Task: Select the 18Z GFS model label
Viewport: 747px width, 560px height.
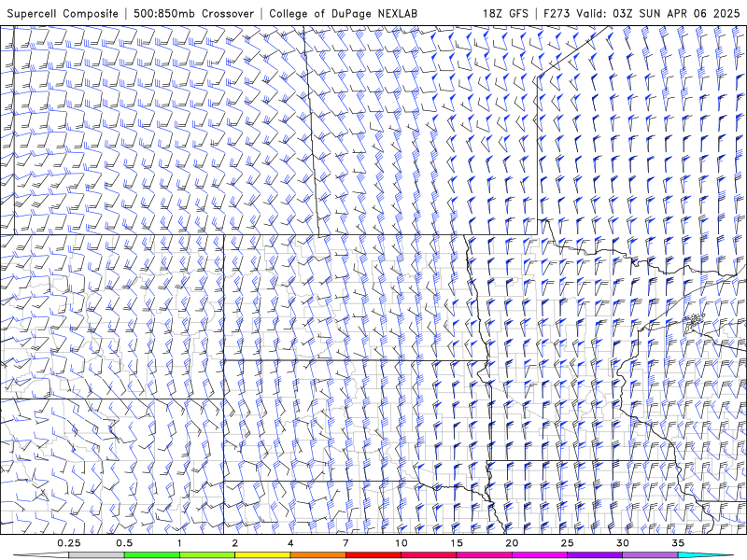Action: point(505,13)
